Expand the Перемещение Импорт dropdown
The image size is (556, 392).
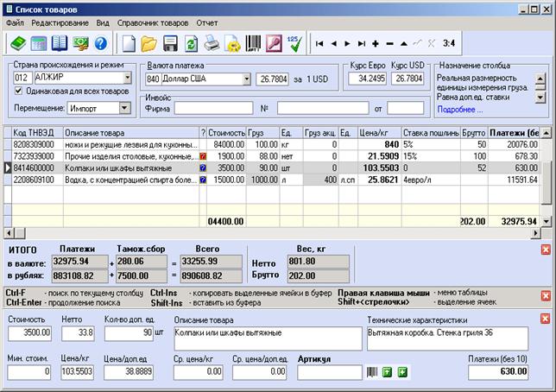pyautogui.click(x=125, y=108)
